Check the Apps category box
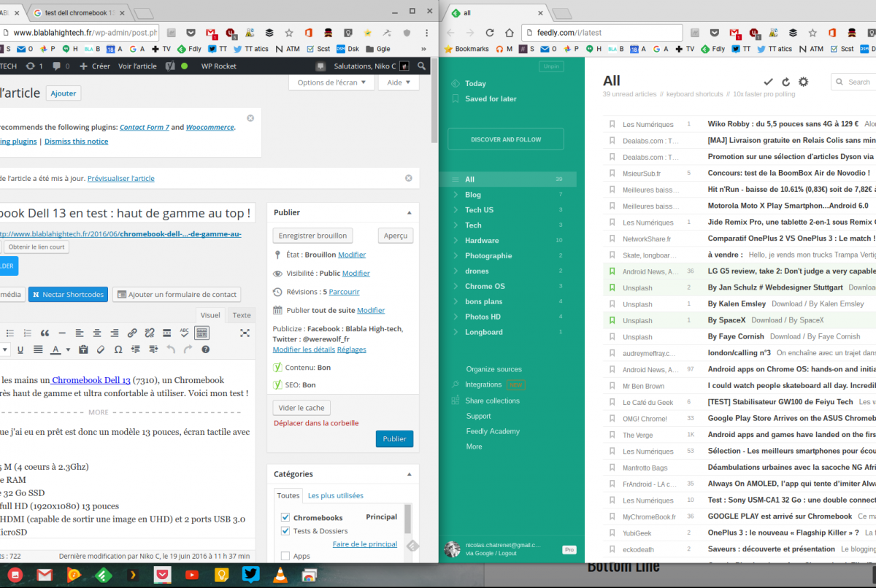 tap(285, 556)
